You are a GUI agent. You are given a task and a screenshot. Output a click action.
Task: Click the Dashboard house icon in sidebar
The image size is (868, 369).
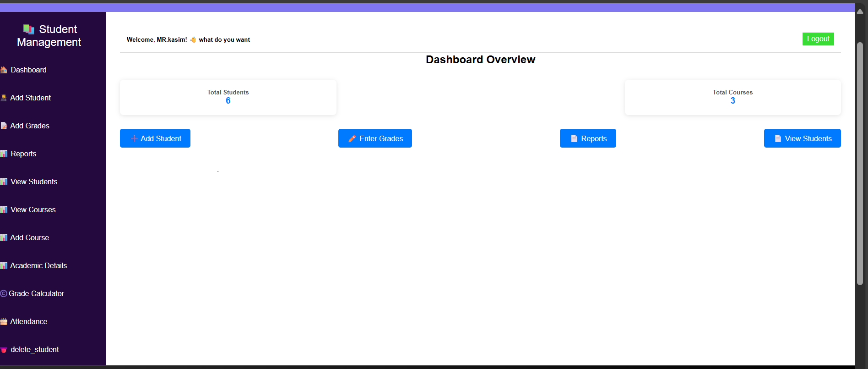(x=4, y=70)
